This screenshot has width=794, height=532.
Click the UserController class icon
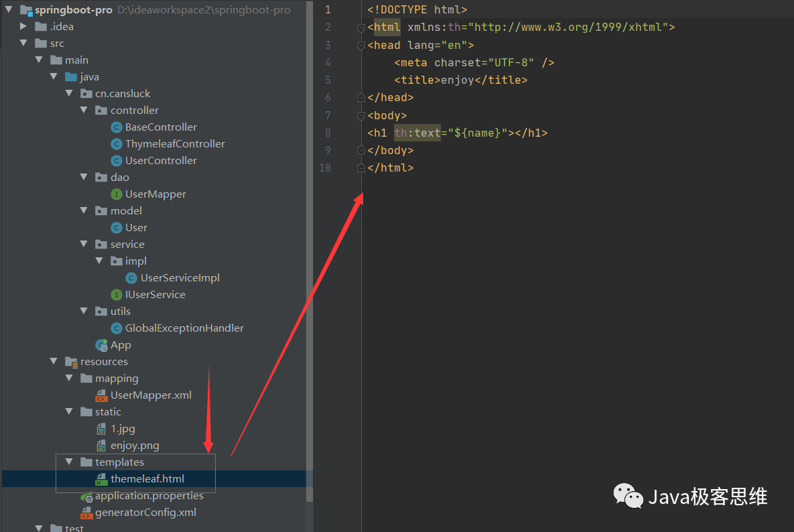pyautogui.click(x=117, y=160)
